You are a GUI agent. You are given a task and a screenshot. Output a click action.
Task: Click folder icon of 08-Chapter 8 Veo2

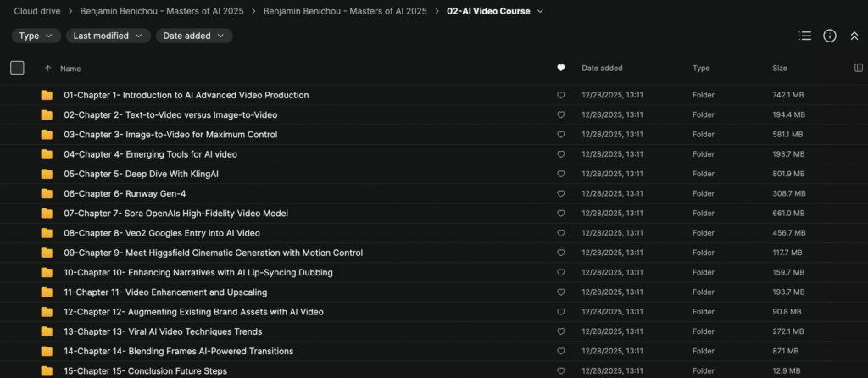click(x=47, y=233)
